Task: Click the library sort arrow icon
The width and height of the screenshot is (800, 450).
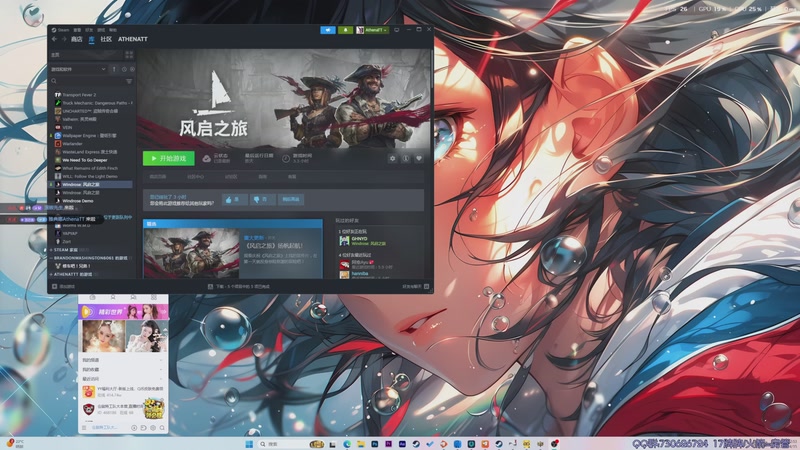Action: point(114,69)
